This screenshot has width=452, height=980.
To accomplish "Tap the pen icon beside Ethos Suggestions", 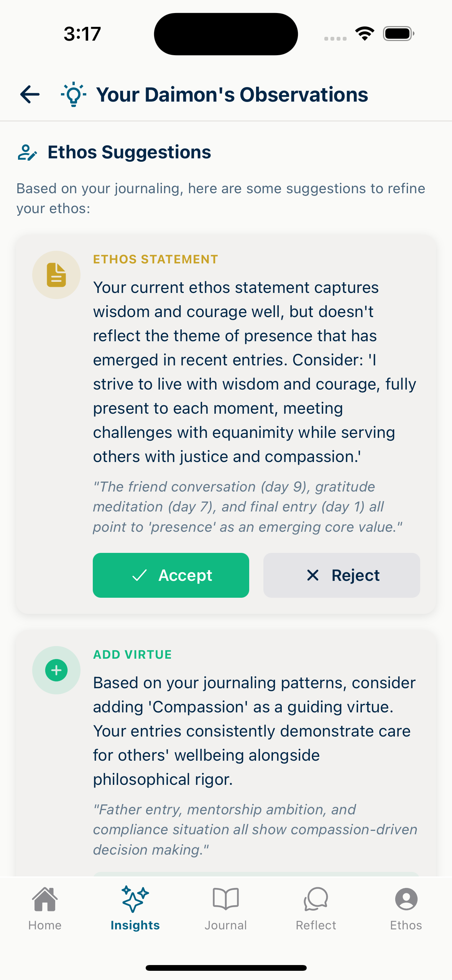I will (27, 153).
